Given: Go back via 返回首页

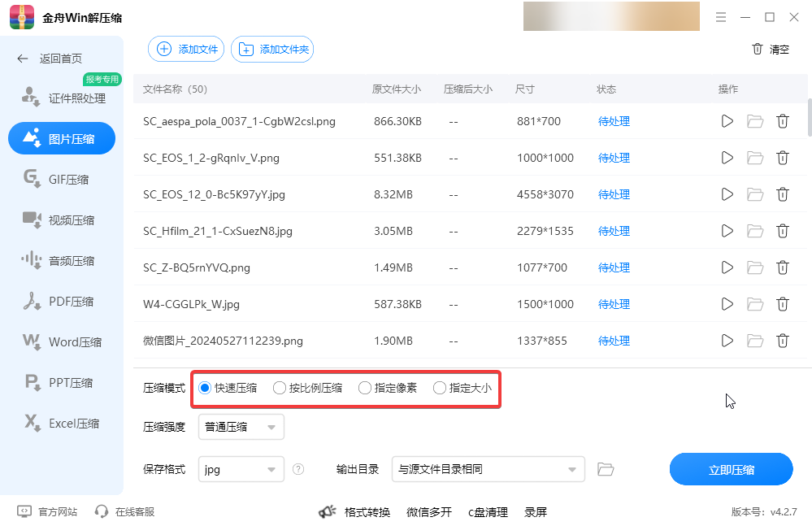Looking at the screenshot, I should click(50, 59).
